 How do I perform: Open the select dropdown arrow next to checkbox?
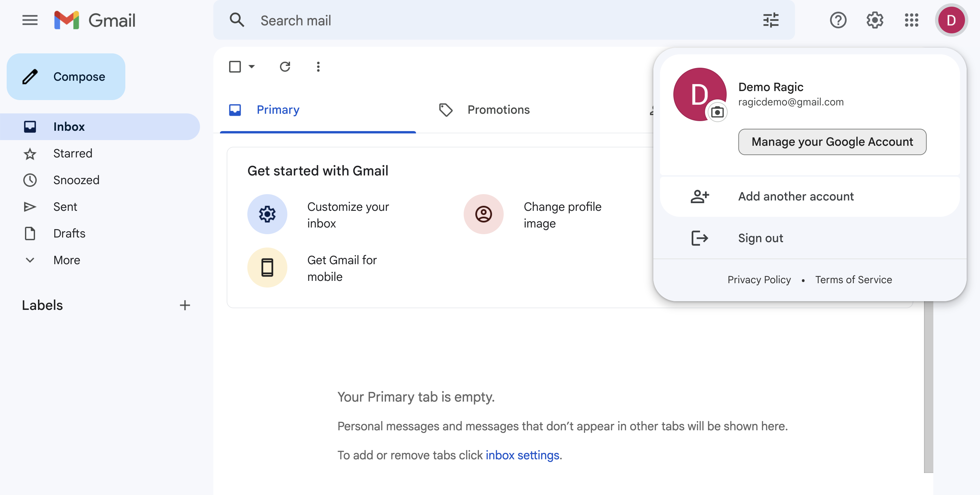click(251, 67)
